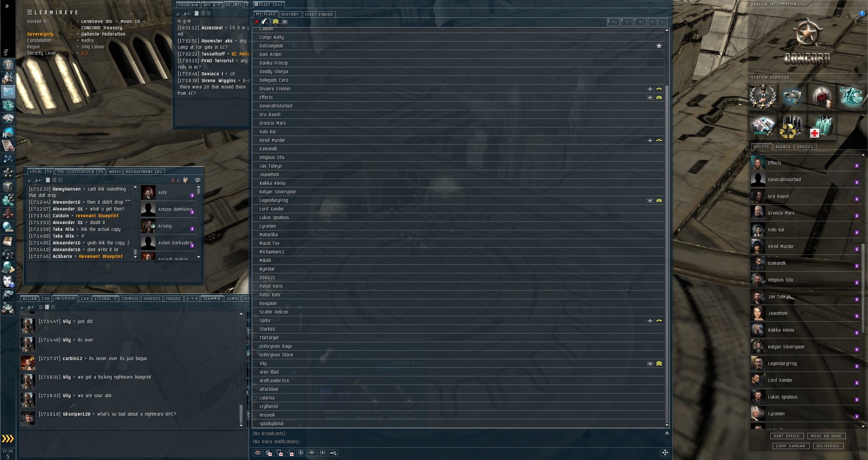Click the three-node share icon on the fleet broadcast bar

(x=334, y=453)
